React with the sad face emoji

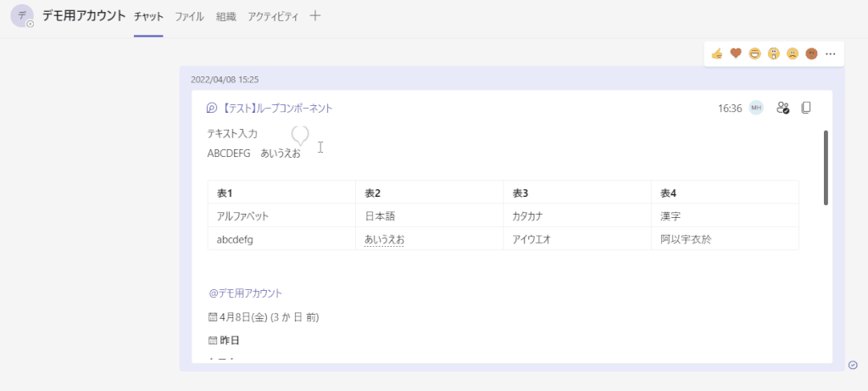(x=792, y=54)
